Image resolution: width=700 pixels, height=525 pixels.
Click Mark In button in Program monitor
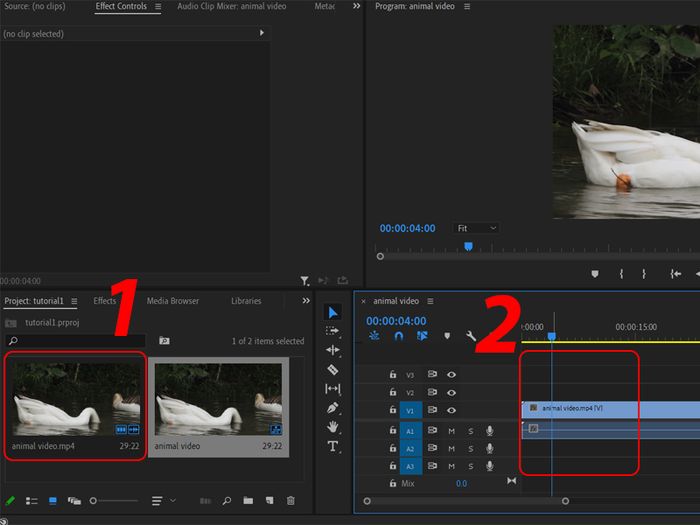click(x=621, y=274)
